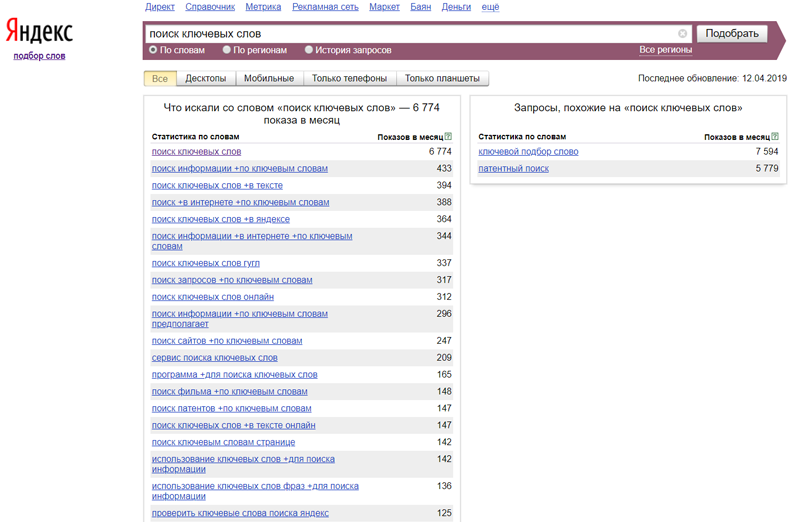
Task: Switch to the 'Мобильные' tab
Action: coord(269,78)
